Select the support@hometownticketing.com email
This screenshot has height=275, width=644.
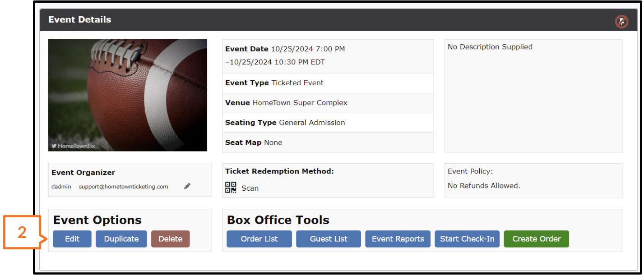click(x=124, y=187)
